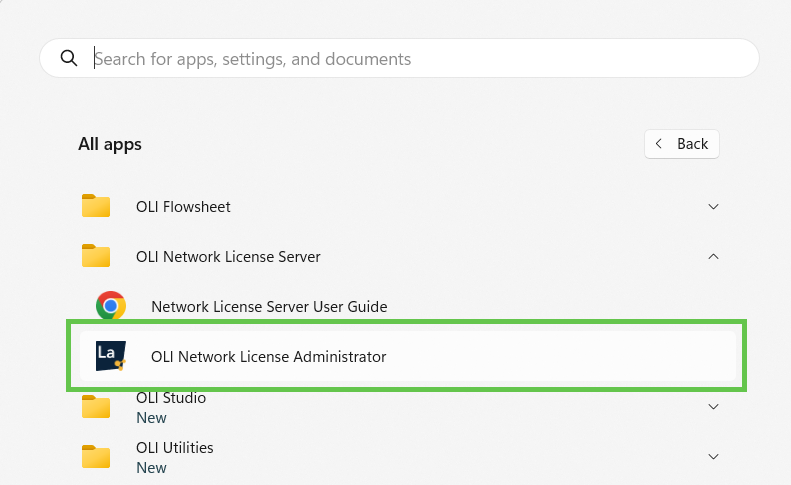The width and height of the screenshot is (791, 485).
Task: Click the All apps heading
Action: click(109, 144)
